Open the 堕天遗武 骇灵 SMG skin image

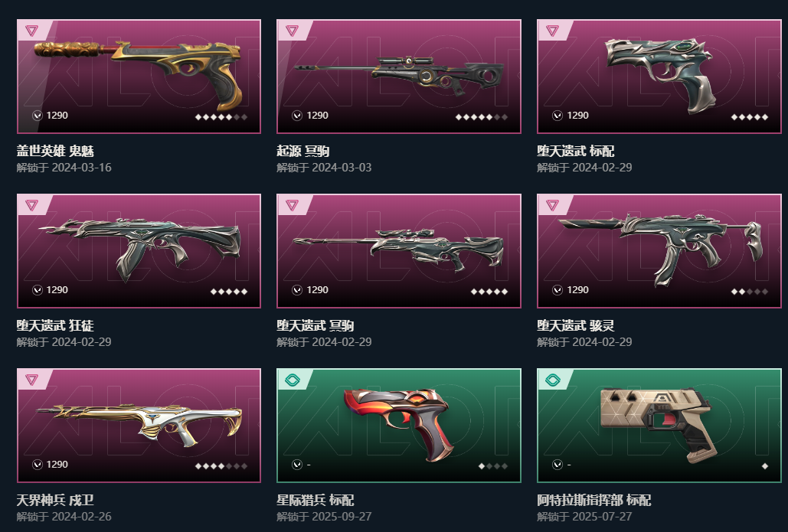tap(660, 249)
